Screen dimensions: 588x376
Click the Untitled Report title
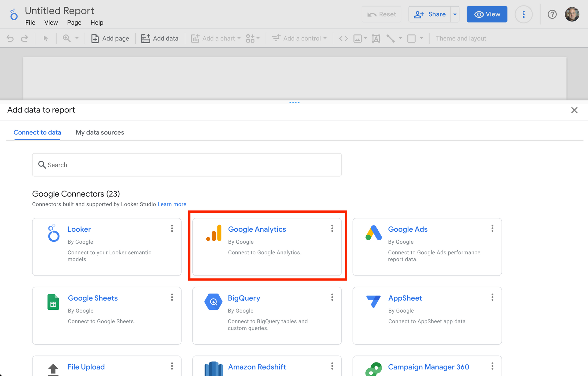click(59, 11)
